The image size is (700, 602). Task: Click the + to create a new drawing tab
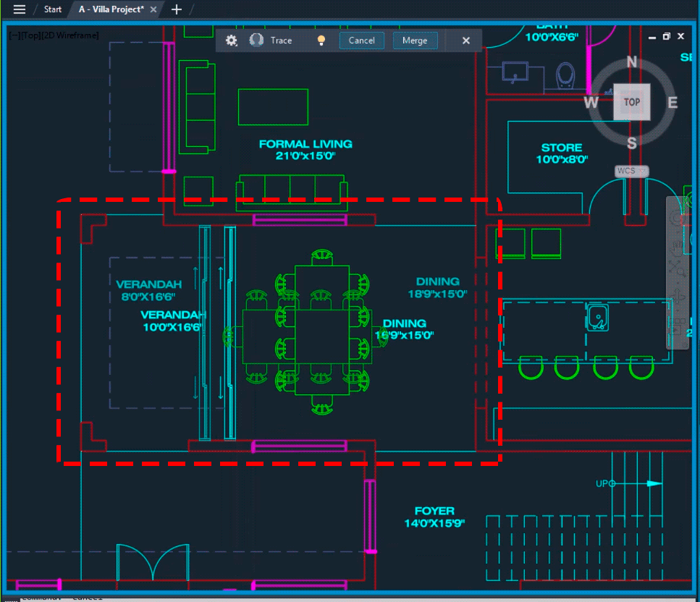coord(177,9)
